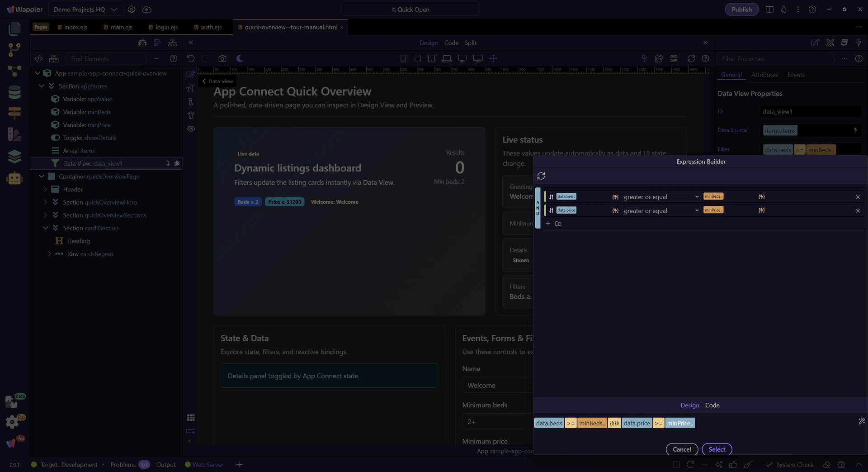868x472 pixels.
Task: Click the refresh icon in Expression Builder
Action: point(541,176)
